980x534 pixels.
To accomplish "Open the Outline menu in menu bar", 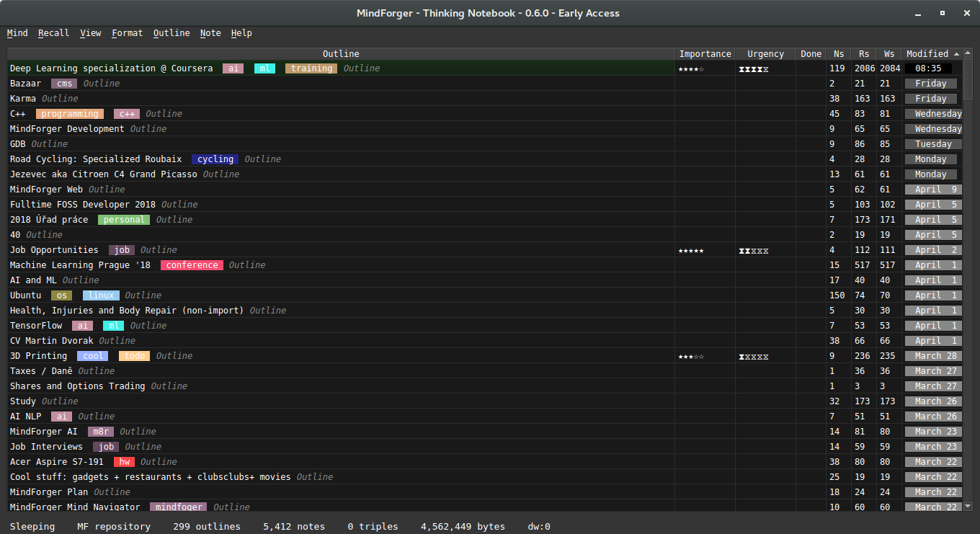I will [171, 33].
